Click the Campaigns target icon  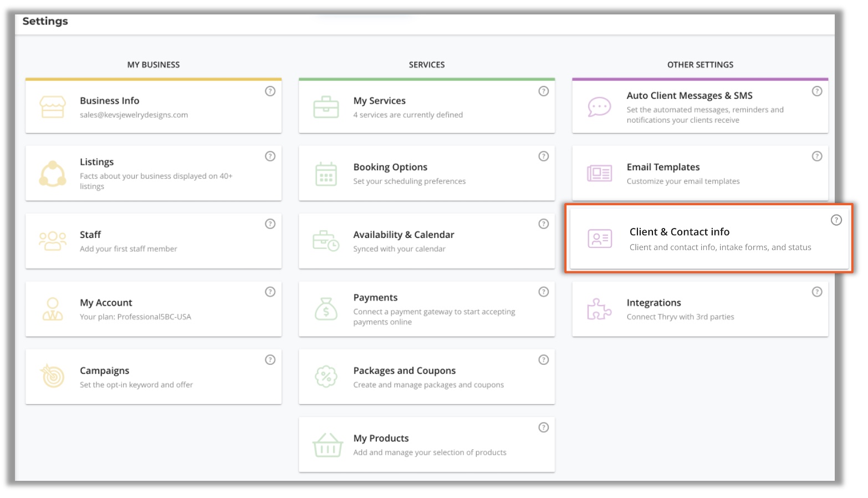point(53,377)
